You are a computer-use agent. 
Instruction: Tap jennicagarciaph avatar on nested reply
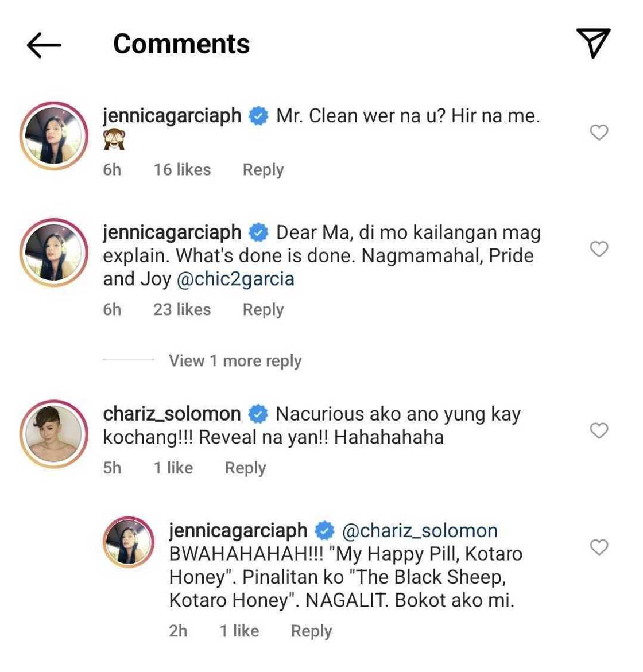tap(129, 542)
